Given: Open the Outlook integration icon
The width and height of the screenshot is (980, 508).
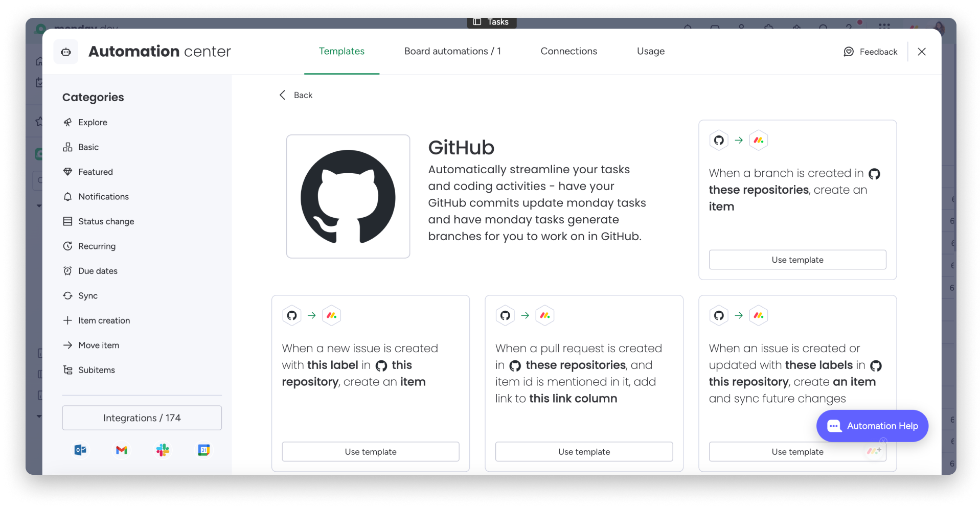Looking at the screenshot, I should click(x=80, y=450).
